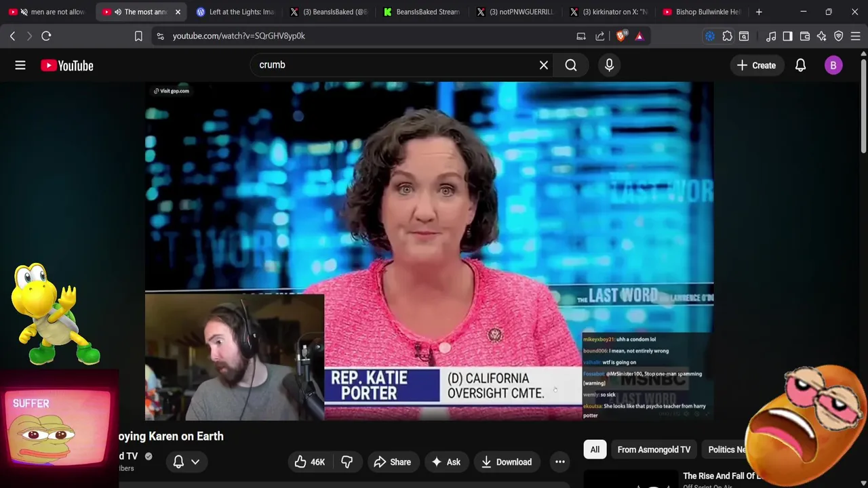Click the video player frame
Image resolution: width=868 pixels, height=488 pixels.
coord(429,251)
